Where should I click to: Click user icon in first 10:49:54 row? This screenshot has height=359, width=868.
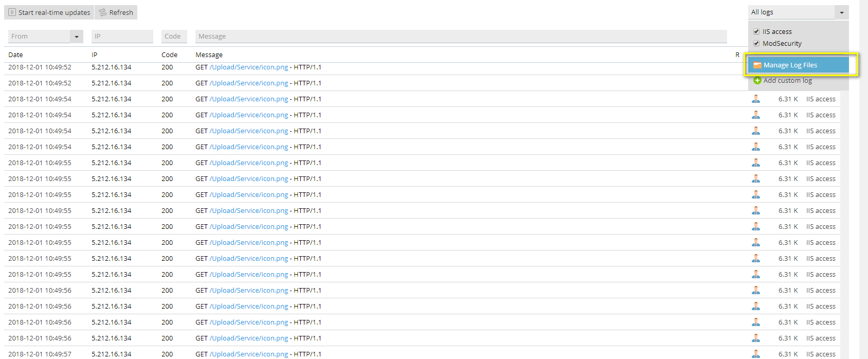pos(756,99)
